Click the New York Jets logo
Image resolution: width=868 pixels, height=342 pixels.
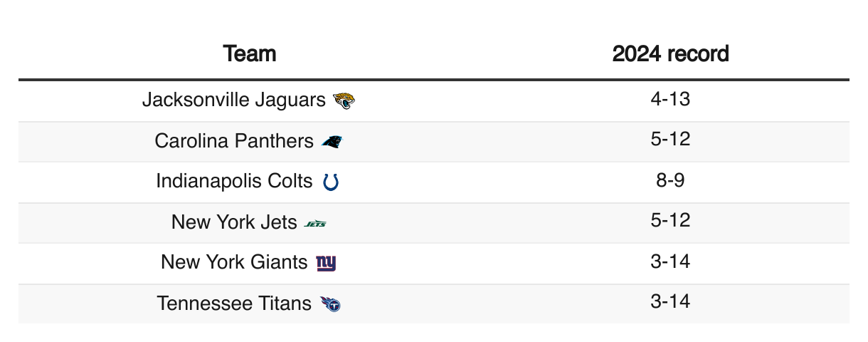(315, 224)
